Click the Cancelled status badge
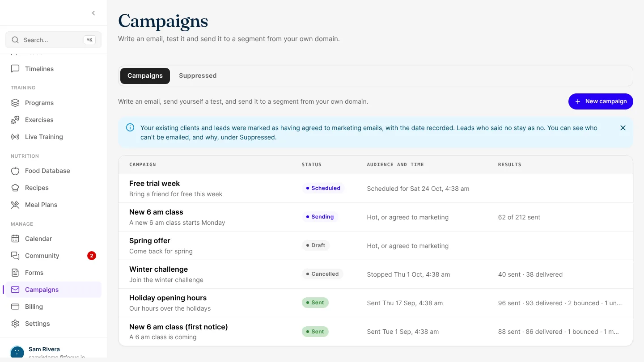This screenshot has height=362, width=644. coord(322,274)
